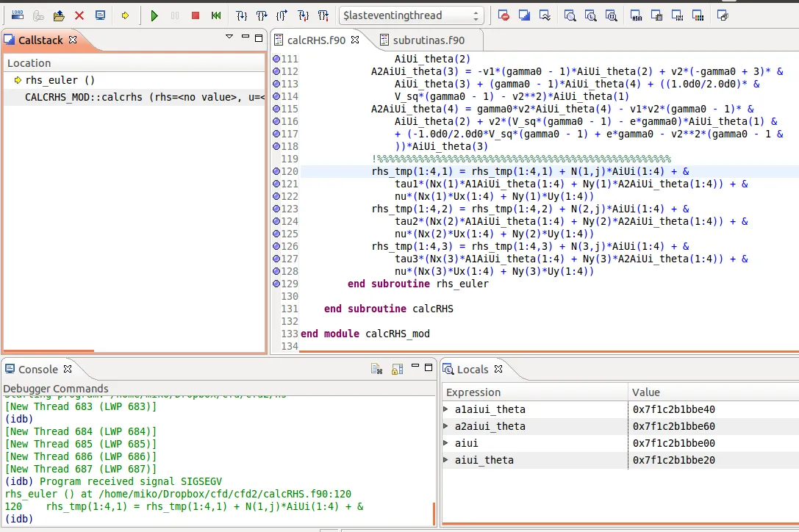Expand the aiui variable in Locals
The image size is (799, 532).
click(445, 443)
